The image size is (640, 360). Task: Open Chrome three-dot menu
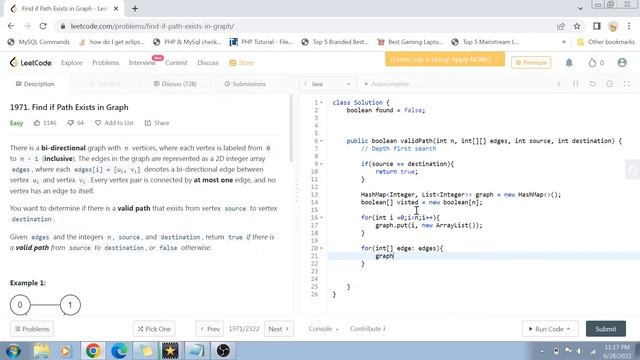[x=629, y=26]
